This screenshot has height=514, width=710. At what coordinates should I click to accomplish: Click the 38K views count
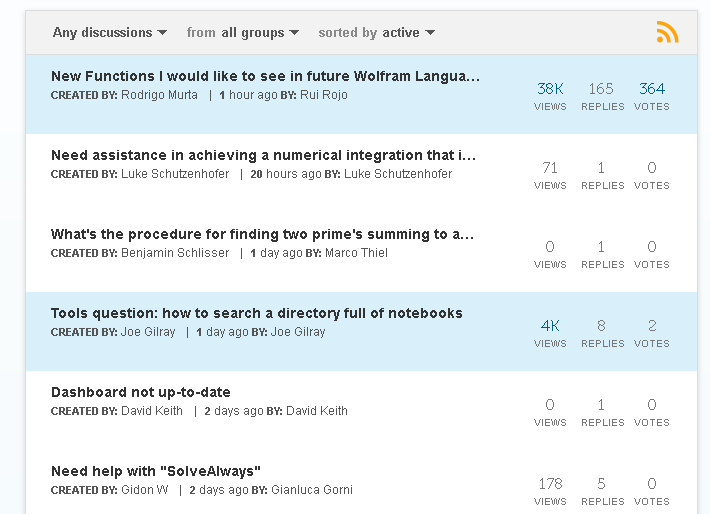[550, 89]
